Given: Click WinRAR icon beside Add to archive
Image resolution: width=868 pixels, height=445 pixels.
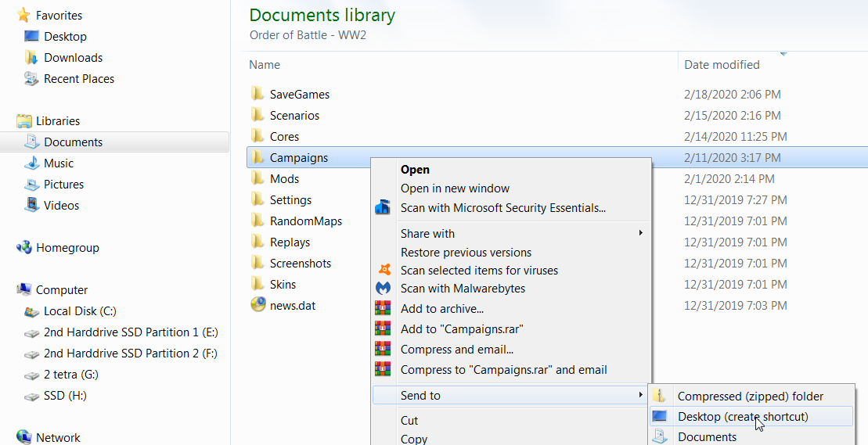Looking at the screenshot, I should (x=383, y=308).
